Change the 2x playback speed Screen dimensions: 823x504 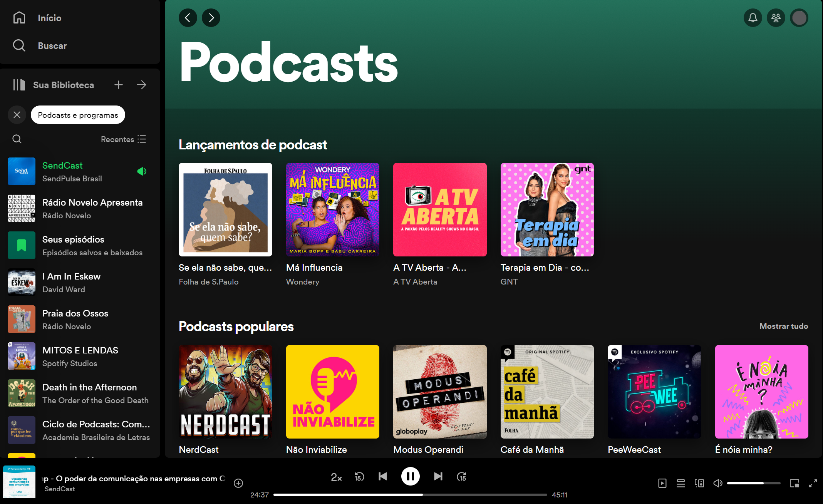tap(336, 477)
